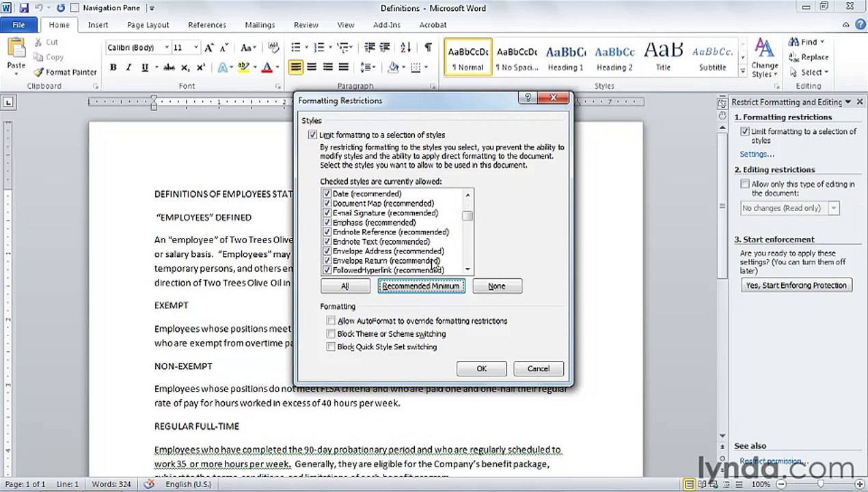Click the styles list scrollbar down arrow

pos(467,269)
